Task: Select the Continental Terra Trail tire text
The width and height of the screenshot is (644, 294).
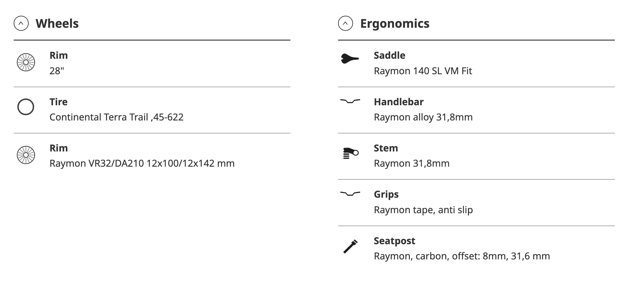Action: pyautogui.click(x=116, y=117)
